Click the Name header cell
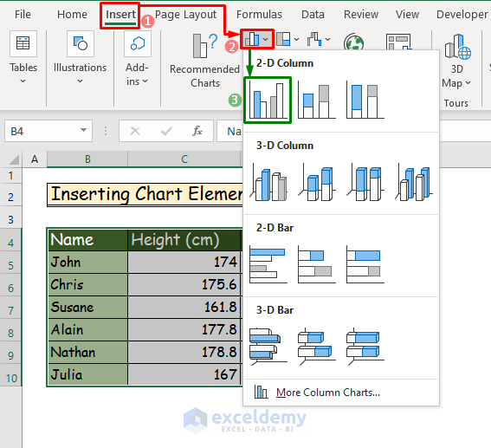Screen dimensions: 491x448 tap(88, 240)
